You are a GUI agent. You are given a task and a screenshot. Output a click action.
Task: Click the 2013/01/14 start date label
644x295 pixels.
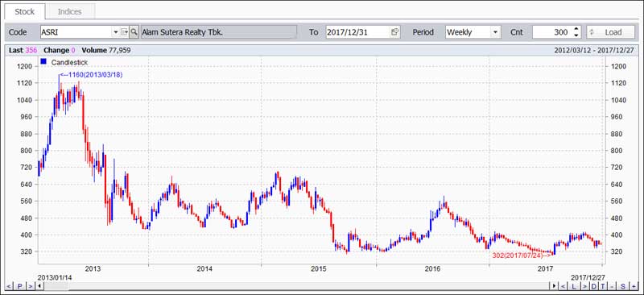(55, 278)
